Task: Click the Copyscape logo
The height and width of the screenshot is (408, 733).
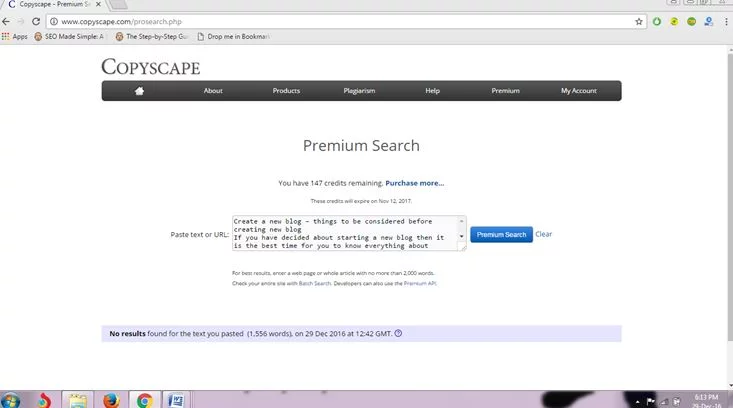Action: [151, 67]
